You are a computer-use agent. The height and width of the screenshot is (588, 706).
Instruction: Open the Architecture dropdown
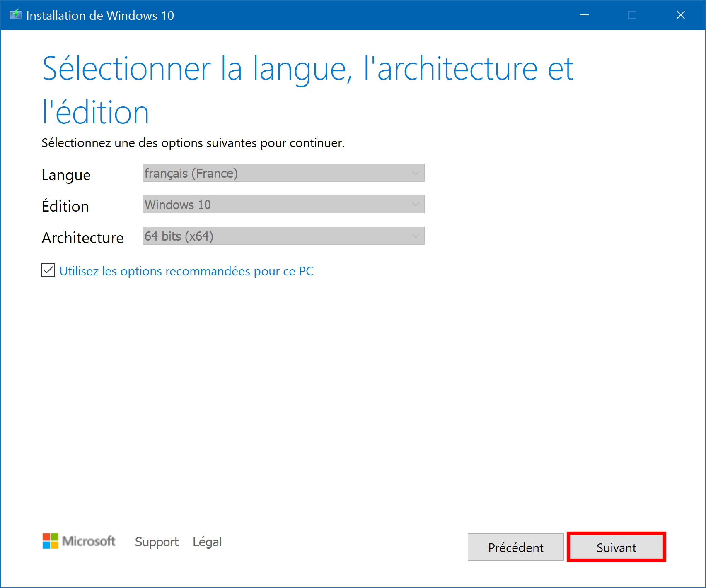(283, 236)
